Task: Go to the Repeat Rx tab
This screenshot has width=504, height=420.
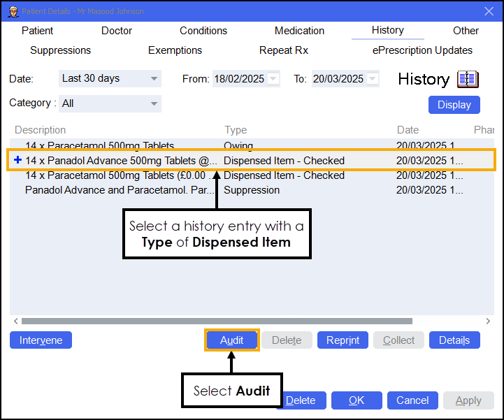Action: coord(284,50)
